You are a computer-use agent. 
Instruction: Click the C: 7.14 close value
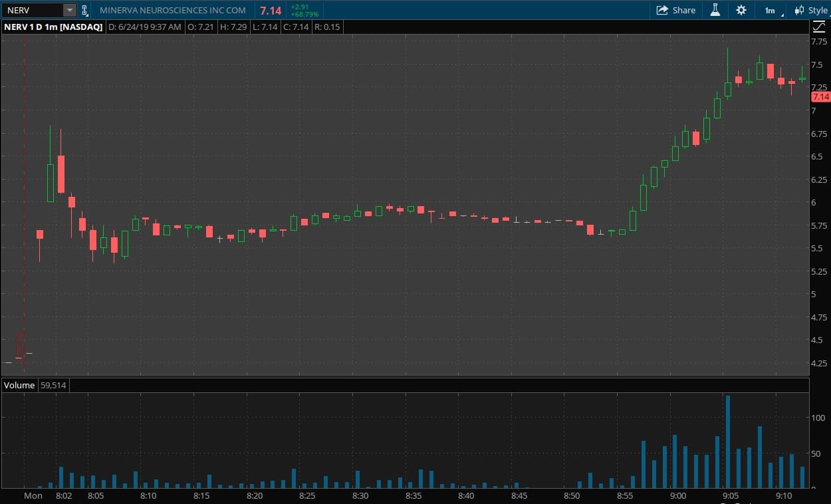pyautogui.click(x=297, y=27)
